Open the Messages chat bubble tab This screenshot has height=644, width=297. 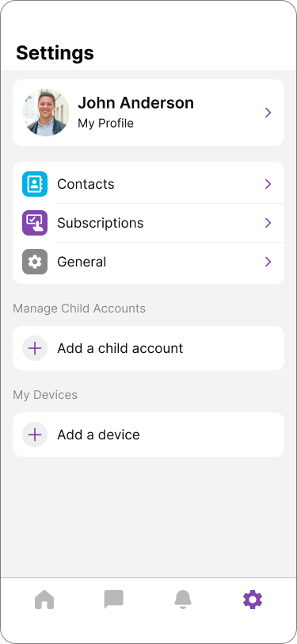[x=113, y=600]
